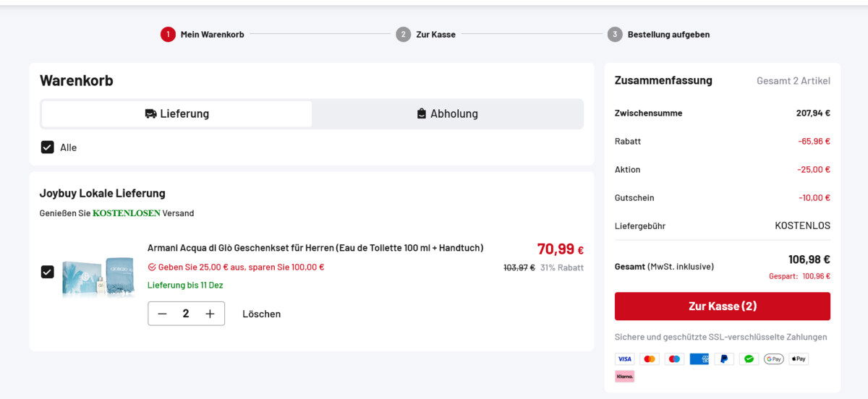Click the pink Klarna badge
This screenshot has height=399, width=868.
pos(624,377)
